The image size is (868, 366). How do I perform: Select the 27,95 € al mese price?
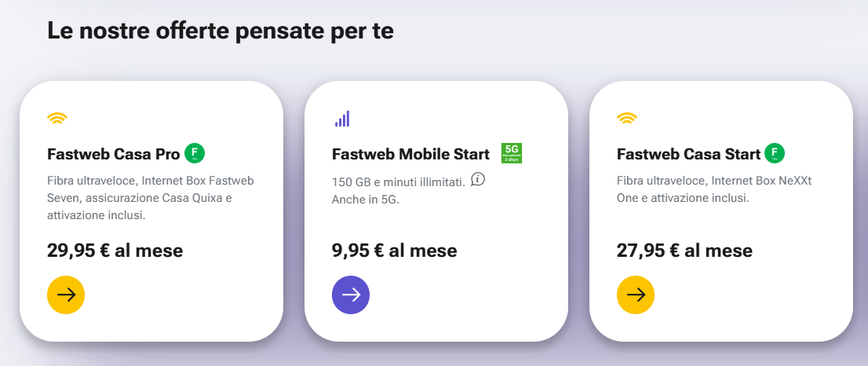684,251
